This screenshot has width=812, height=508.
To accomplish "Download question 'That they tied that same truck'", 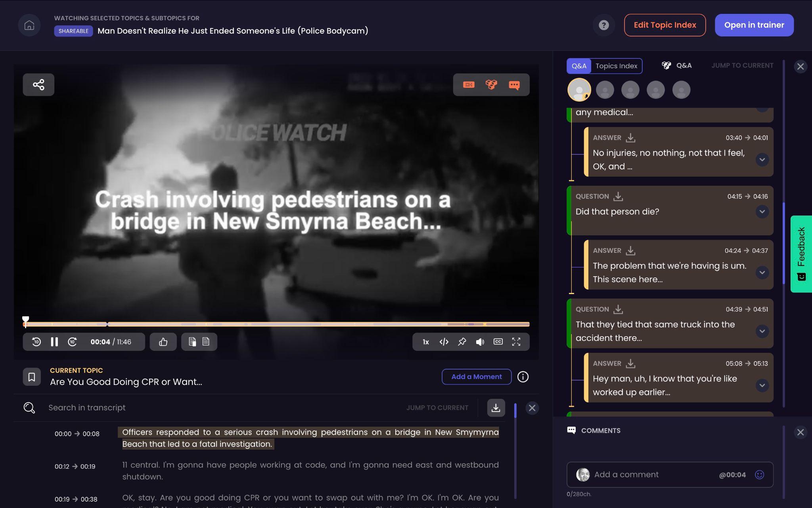I will point(618,309).
